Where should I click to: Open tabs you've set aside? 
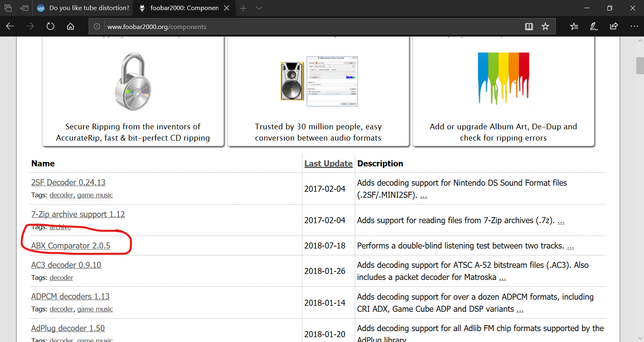8,8
